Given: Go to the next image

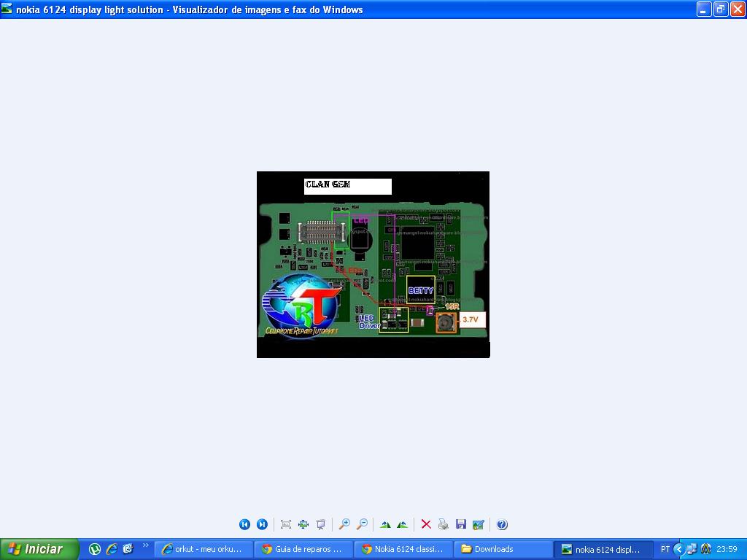Looking at the screenshot, I should pos(262,524).
